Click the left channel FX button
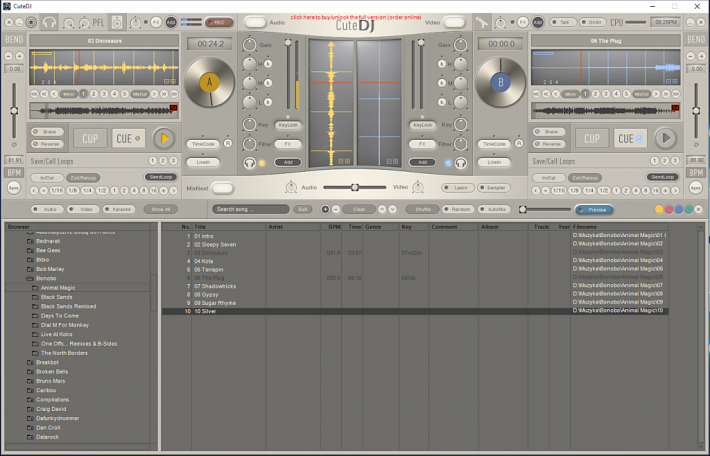 coord(288,144)
